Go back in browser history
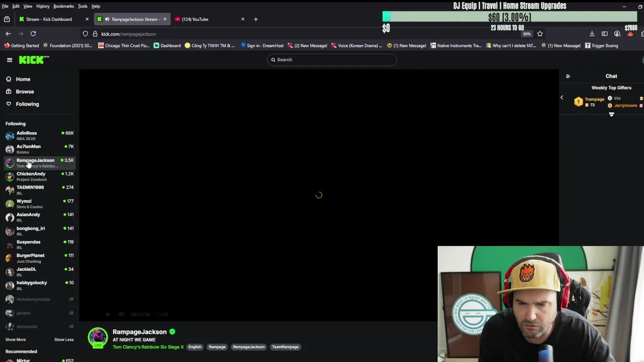 coord(8,34)
